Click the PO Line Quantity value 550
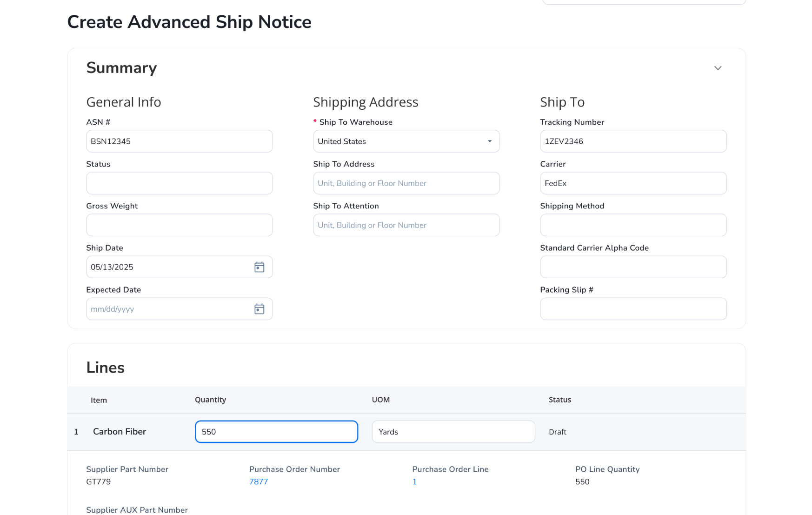812x515 pixels. [x=582, y=482]
